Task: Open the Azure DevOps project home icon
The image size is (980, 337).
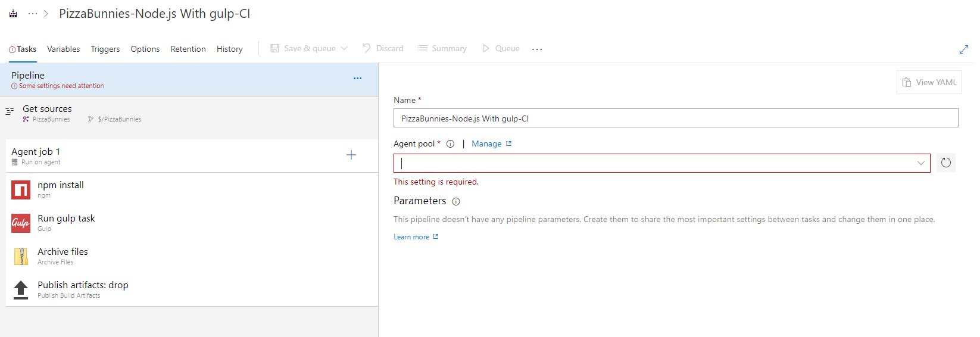Action: [13, 14]
